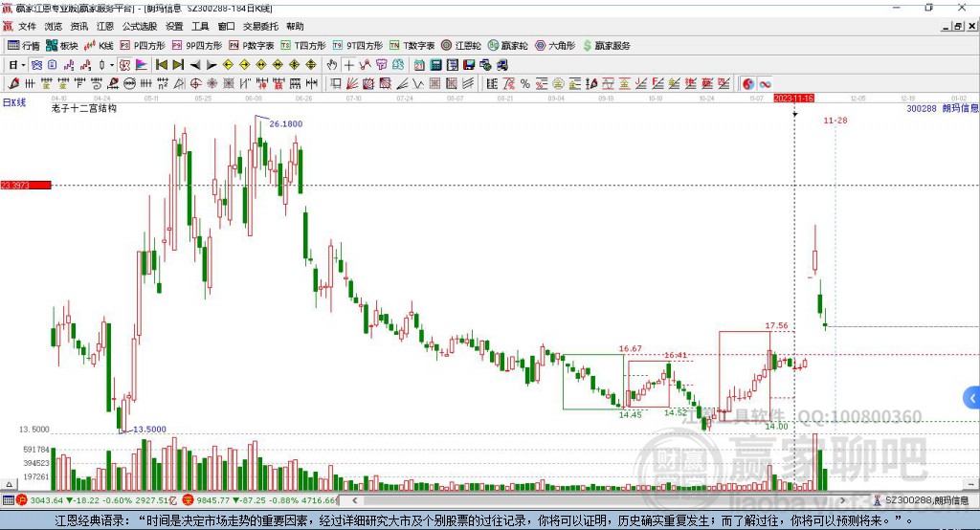Open the 9P四方形 tool

coord(197,46)
